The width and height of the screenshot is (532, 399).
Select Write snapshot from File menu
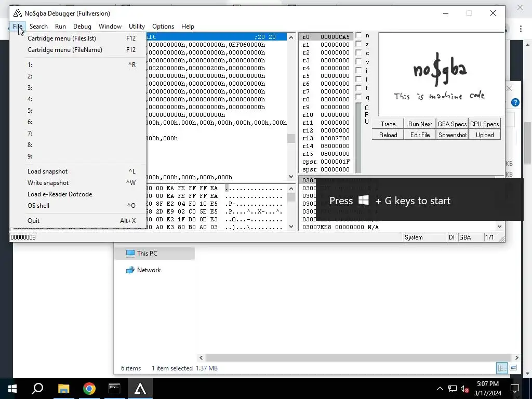[x=78, y=183]
